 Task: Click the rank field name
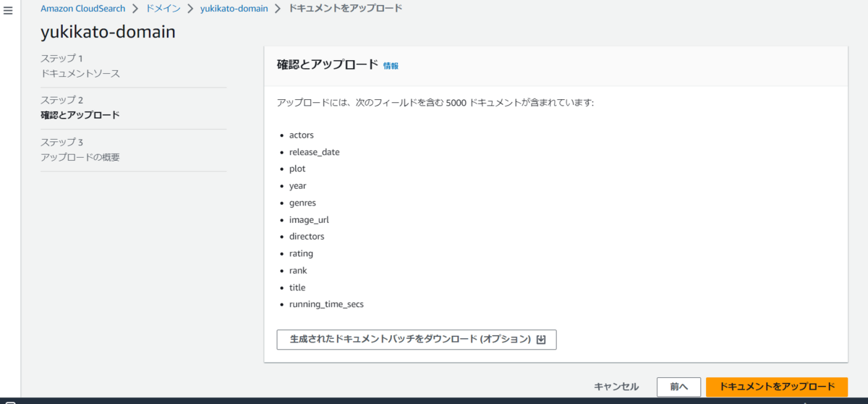click(x=298, y=271)
